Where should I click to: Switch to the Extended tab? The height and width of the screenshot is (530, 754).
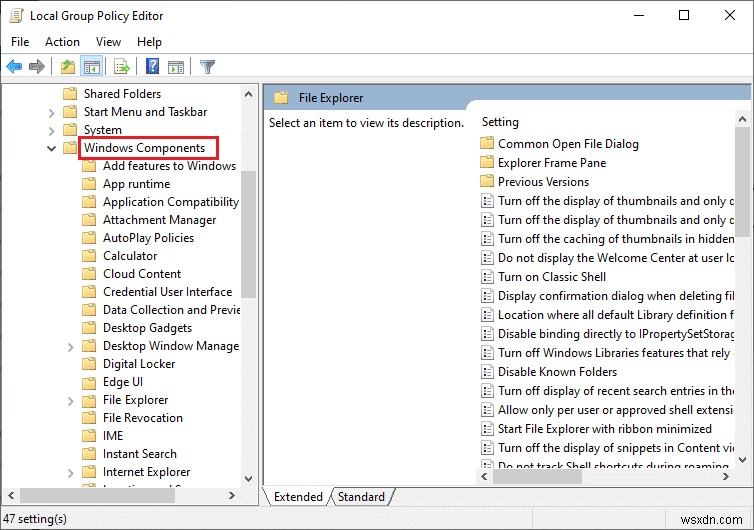298,496
